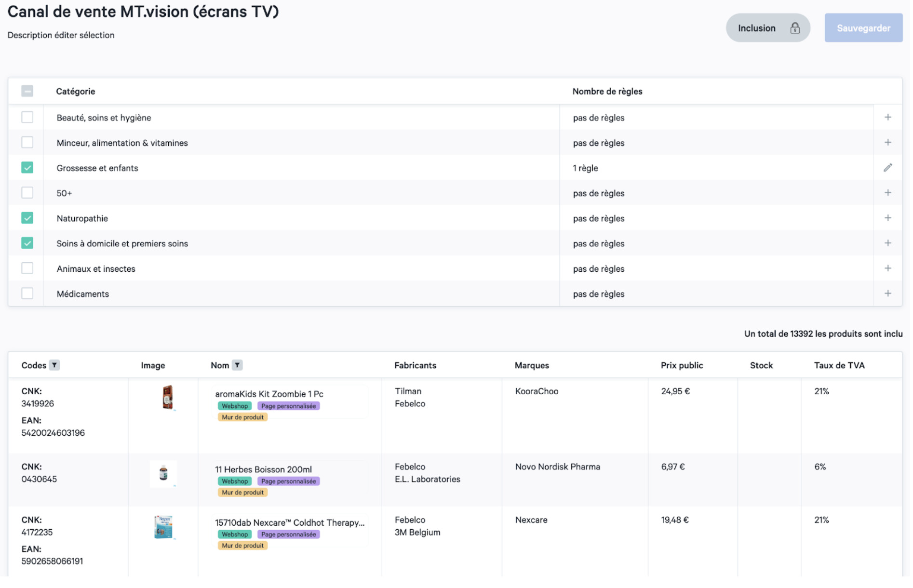Click Mur de produit tag on Nexcare

[242, 545]
